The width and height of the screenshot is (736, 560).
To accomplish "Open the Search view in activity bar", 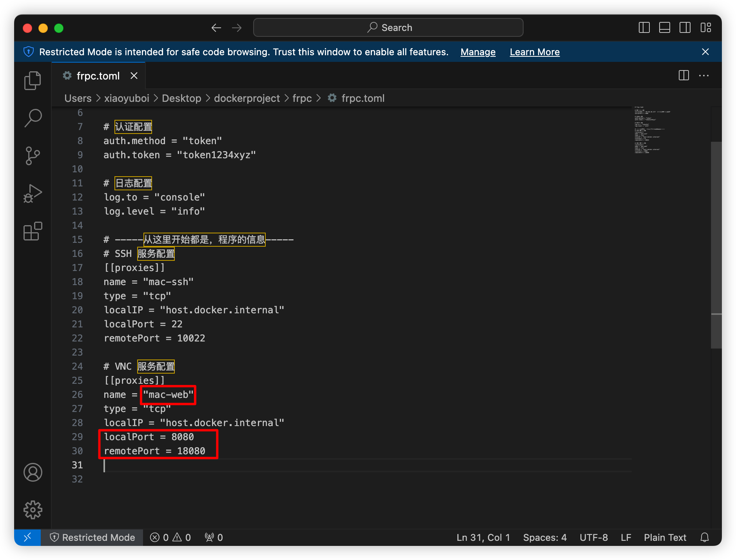I will click(x=33, y=118).
